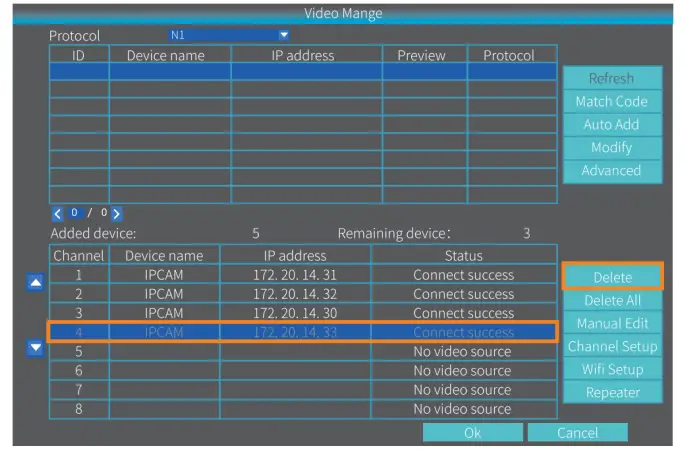Select IP address 172.20.14.32

pos(295,294)
